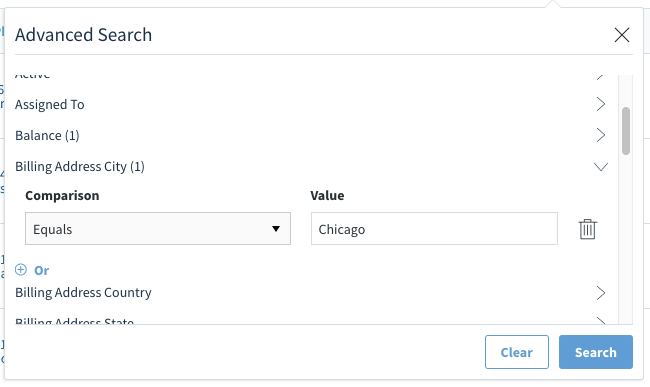Select the Balance (1) filter row
Screen dimensions: 650x387
310,135
